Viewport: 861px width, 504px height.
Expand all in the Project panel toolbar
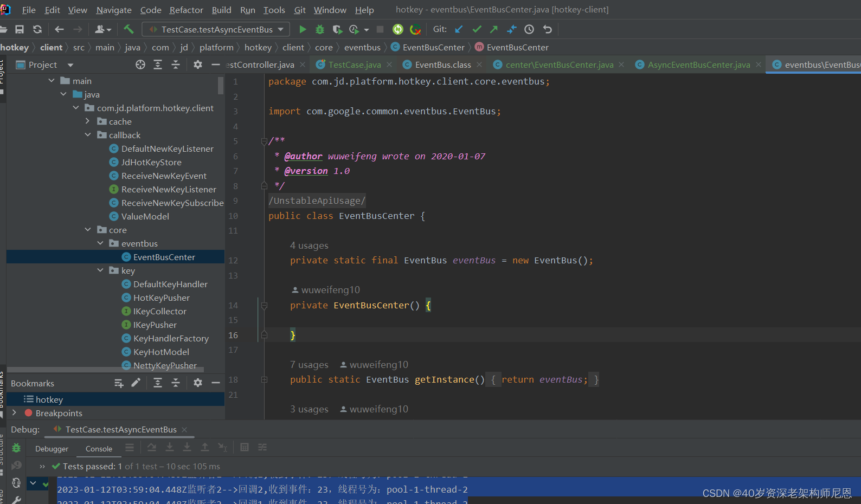pyautogui.click(x=158, y=64)
